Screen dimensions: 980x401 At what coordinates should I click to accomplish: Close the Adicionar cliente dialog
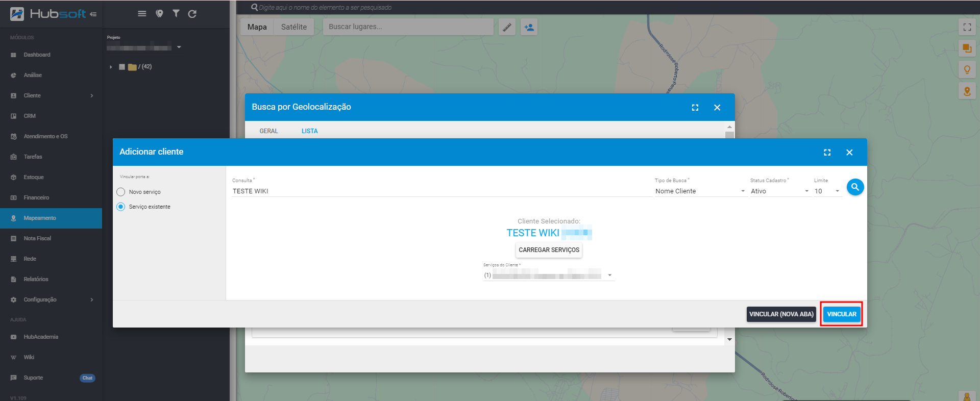(849, 153)
